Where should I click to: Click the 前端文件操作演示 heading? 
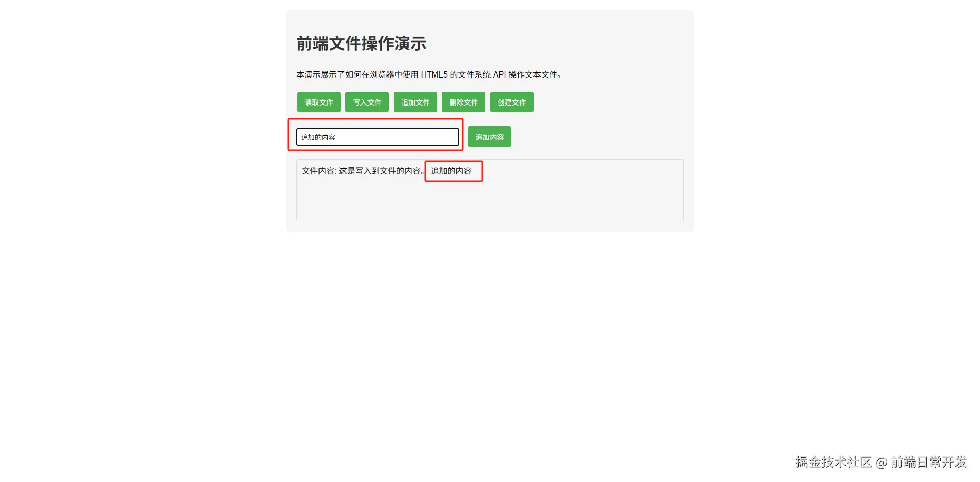point(361,44)
